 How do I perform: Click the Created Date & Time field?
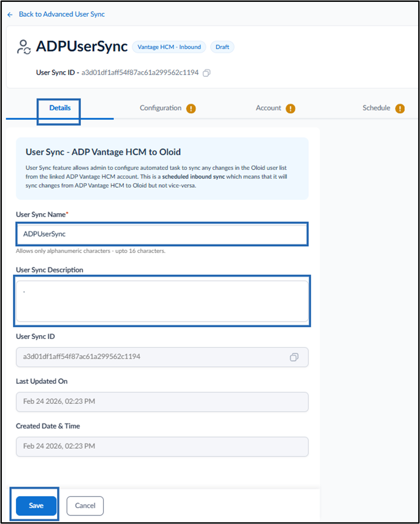(162, 446)
